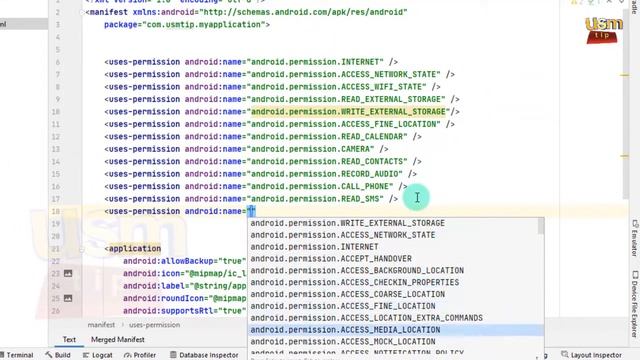Click ACCESS_FINE_LOCATION on code line 11
640x360 pixels.
(389, 124)
